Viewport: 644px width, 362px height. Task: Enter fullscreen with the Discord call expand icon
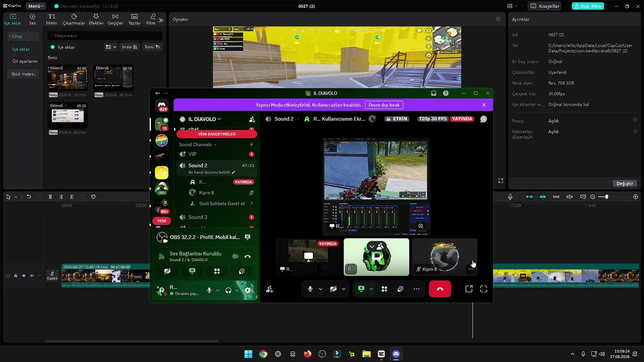point(484,289)
